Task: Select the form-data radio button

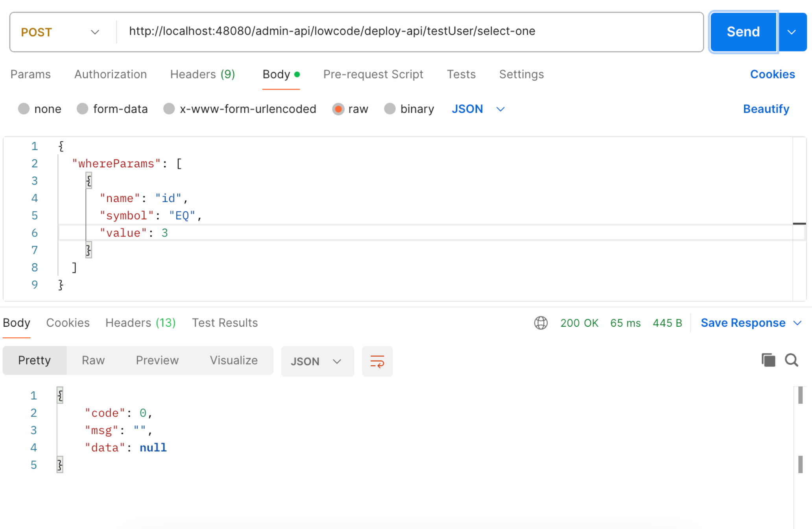Action: tap(83, 109)
